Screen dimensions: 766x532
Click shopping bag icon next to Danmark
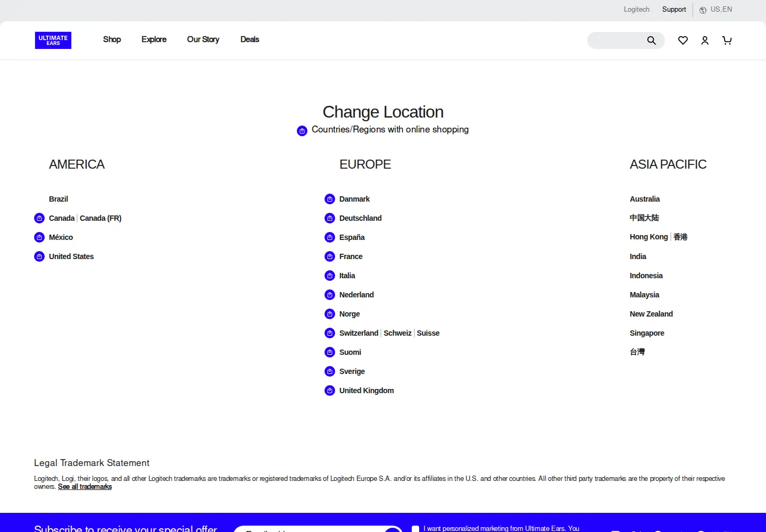click(330, 199)
